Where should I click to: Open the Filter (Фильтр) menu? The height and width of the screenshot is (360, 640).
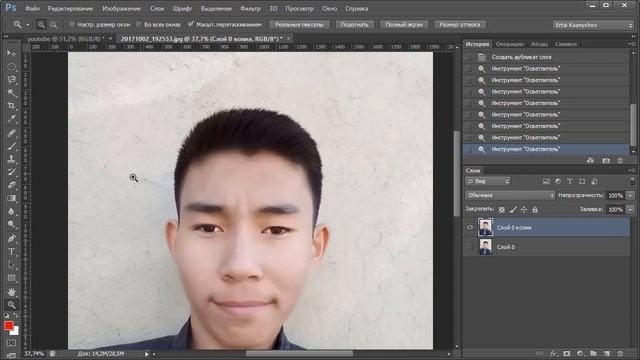point(250,9)
